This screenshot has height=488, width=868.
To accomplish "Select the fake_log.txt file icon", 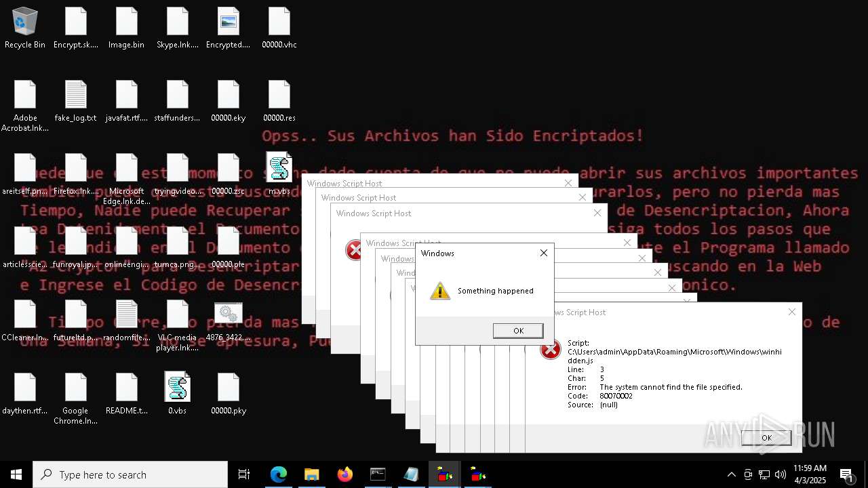I will [76, 102].
